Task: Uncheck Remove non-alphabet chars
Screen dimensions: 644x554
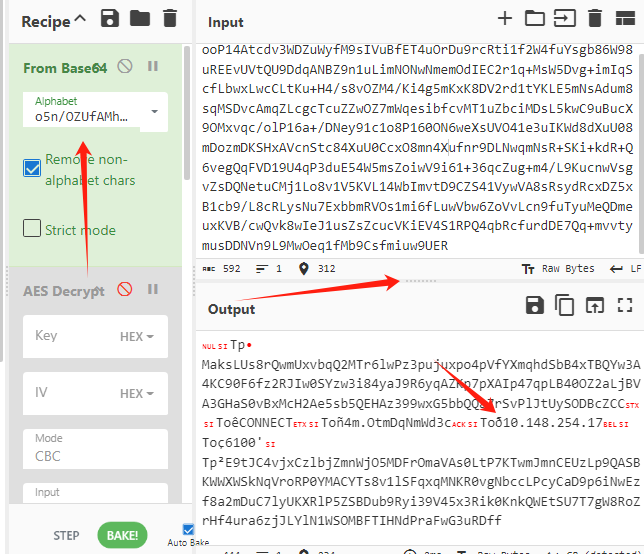Action: tap(32, 169)
